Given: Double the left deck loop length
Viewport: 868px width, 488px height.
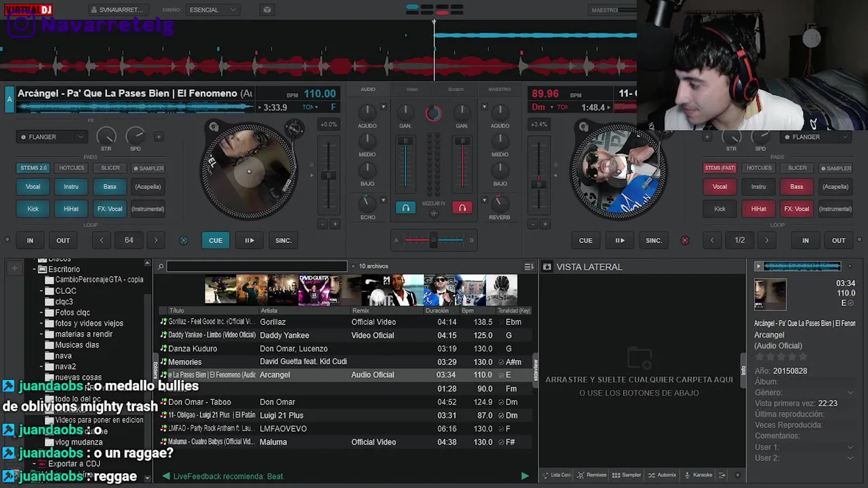Looking at the screenshot, I should (x=156, y=240).
